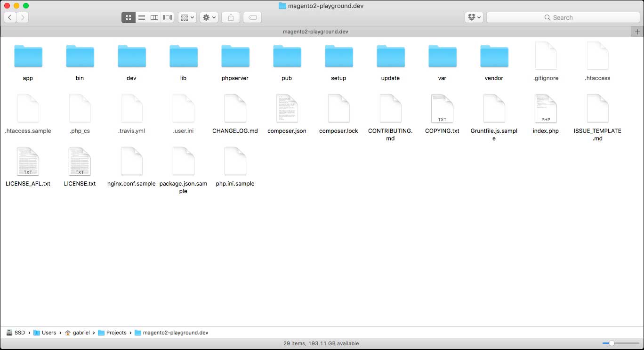Click the status bar item count text
The image size is (644, 350).
pyautogui.click(x=321, y=343)
